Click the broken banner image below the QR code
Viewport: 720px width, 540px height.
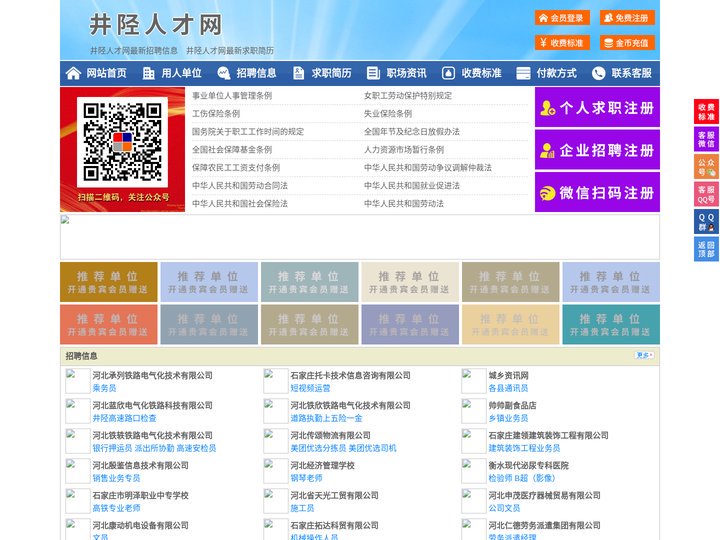coord(360,237)
